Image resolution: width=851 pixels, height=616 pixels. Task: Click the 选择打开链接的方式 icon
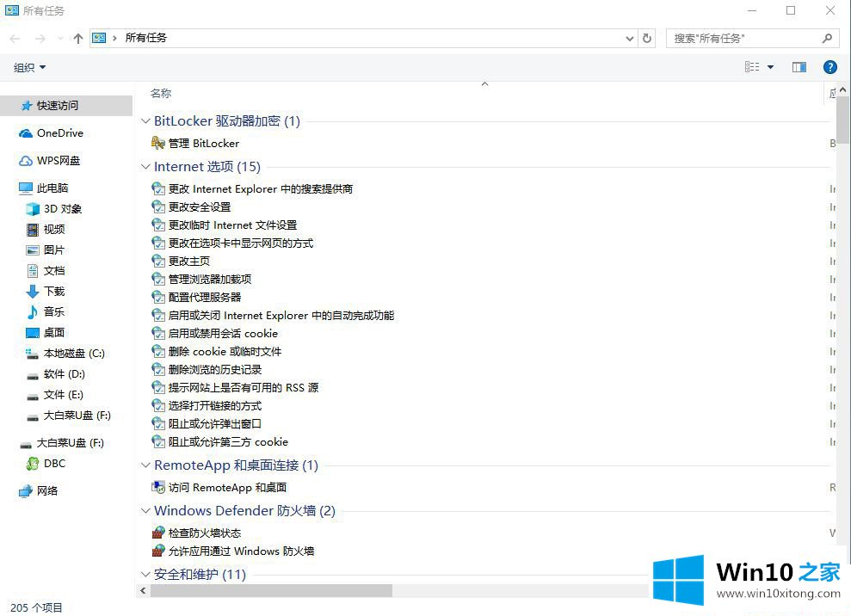click(158, 405)
